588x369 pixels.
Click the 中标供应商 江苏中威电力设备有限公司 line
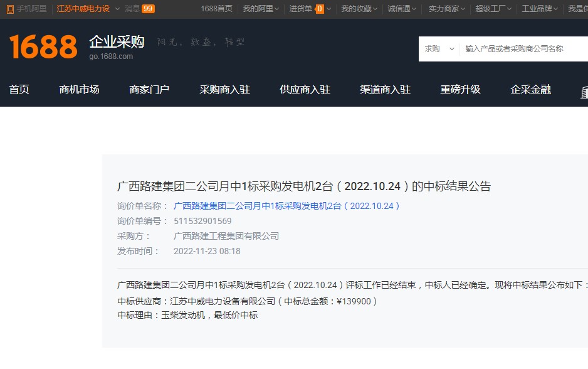(x=247, y=301)
